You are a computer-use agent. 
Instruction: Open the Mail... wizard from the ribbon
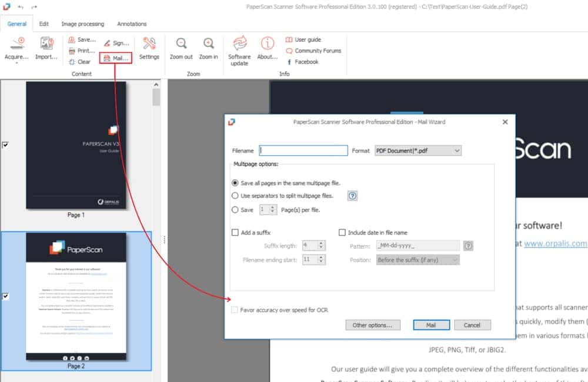tap(116, 58)
